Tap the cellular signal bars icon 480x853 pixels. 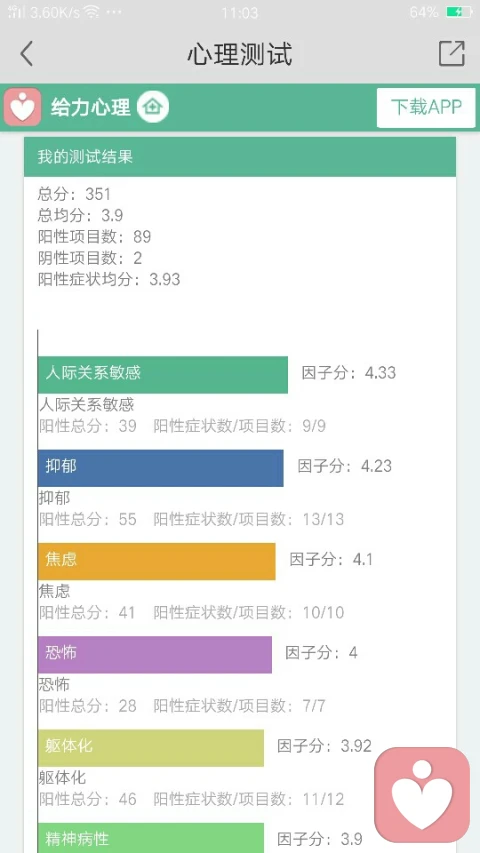pos(17,12)
